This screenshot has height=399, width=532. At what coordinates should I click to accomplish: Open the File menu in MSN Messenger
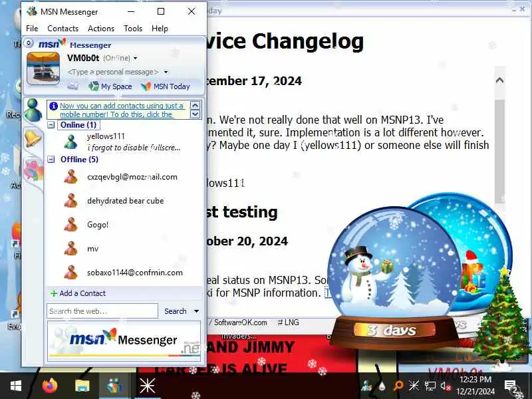tap(32, 29)
